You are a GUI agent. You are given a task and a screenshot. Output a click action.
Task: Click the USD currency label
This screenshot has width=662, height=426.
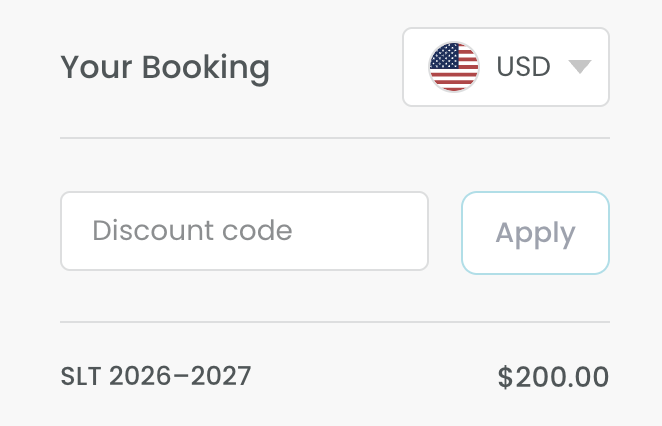[524, 67]
